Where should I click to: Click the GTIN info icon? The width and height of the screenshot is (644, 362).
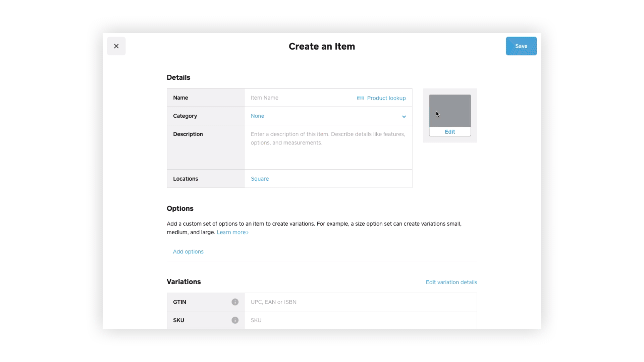235,302
